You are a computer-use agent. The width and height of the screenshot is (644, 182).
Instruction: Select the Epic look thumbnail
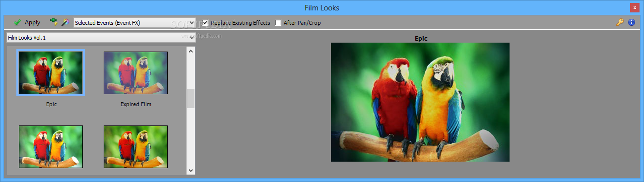point(51,72)
